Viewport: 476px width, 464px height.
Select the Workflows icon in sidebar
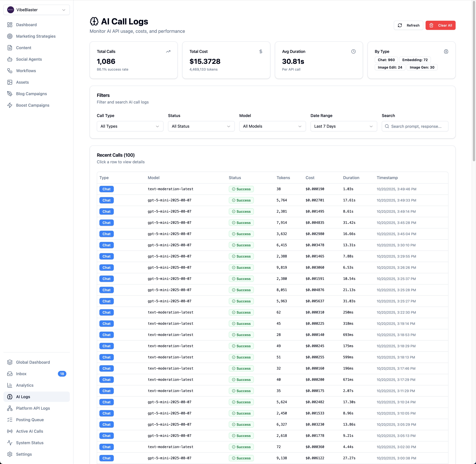(x=10, y=71)
